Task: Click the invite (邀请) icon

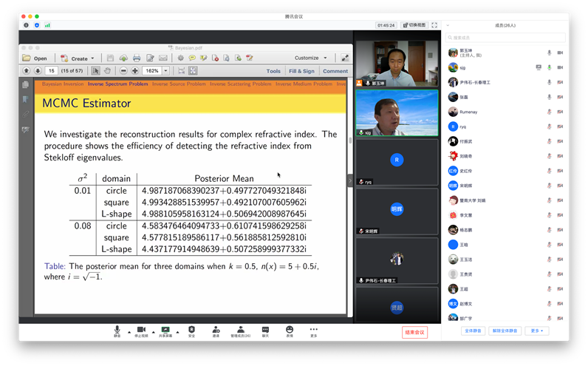Action: tap(216, 331)
